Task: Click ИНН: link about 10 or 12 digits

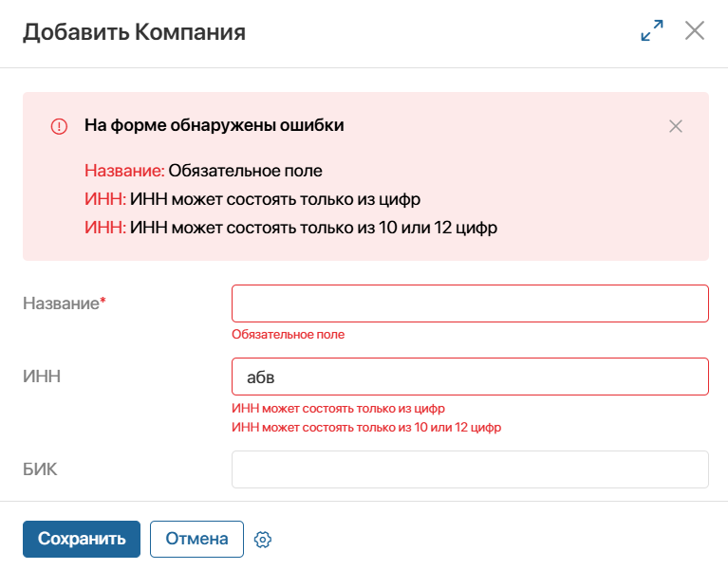Action: click(x=105, y=228)
